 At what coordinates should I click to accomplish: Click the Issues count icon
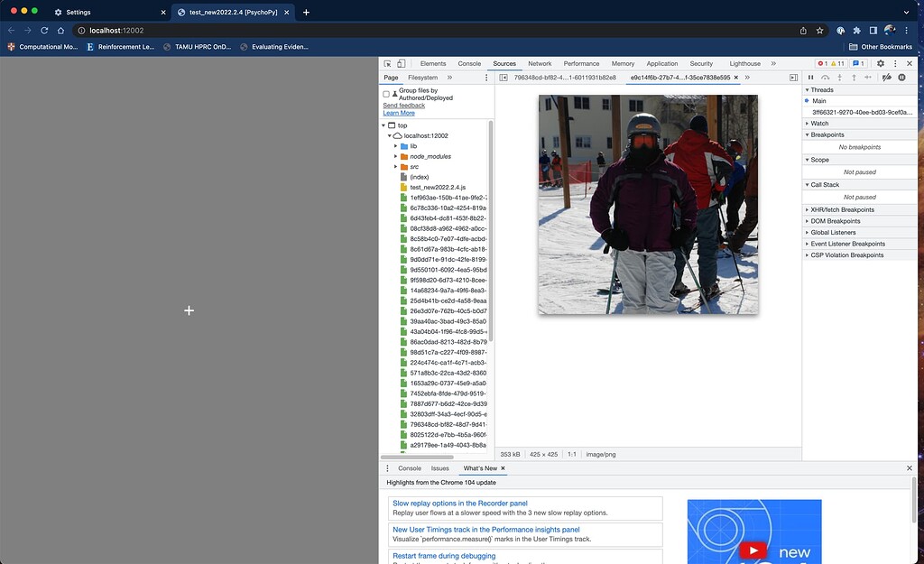857,63
